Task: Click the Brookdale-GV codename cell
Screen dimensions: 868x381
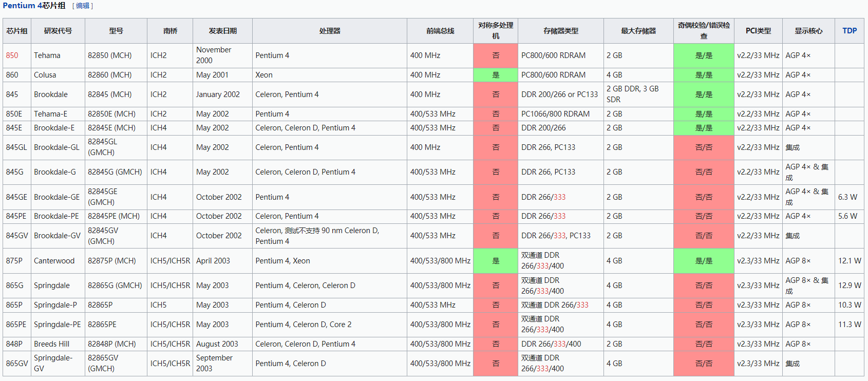Action: (58, 236)
